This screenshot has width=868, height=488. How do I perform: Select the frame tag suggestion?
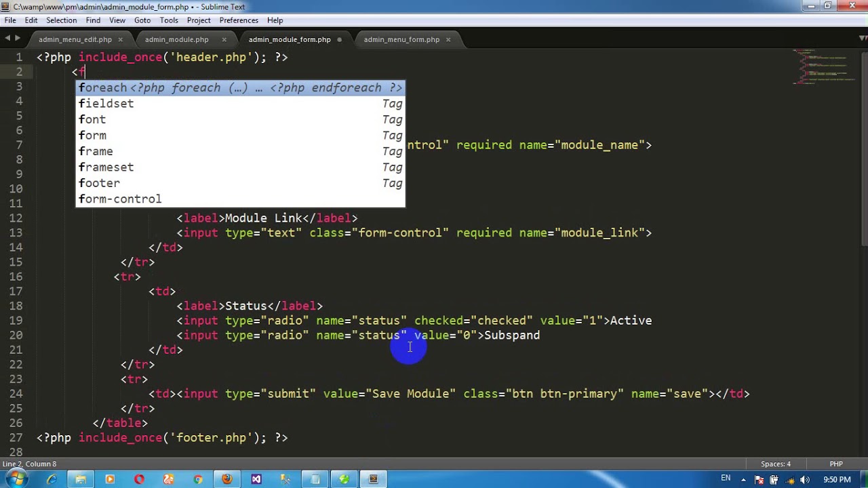(x=240, y=151)
